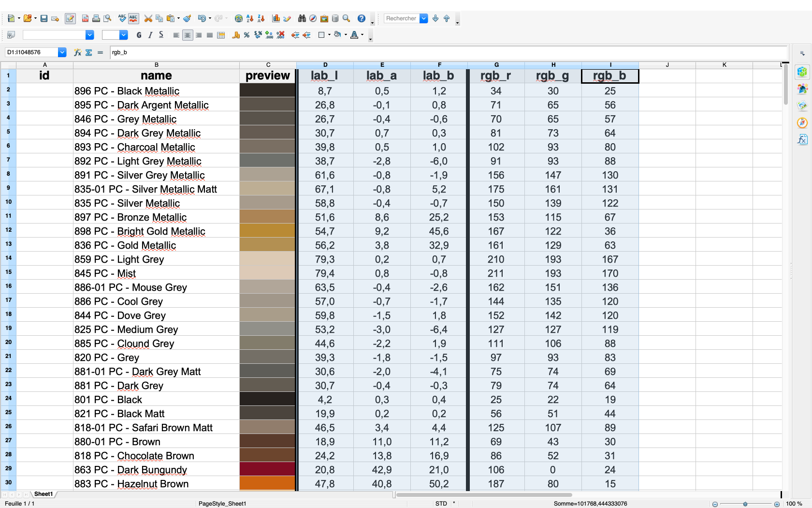This screenshot has width=812, height=508.
Task: Open the sidebar Properties panel
Action: tap(802, 72)
